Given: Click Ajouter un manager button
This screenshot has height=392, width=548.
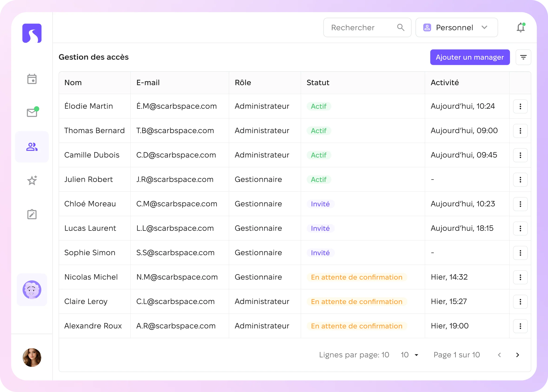Looking at the screenshot, I should pyautogui.click(x=470, y=57).
